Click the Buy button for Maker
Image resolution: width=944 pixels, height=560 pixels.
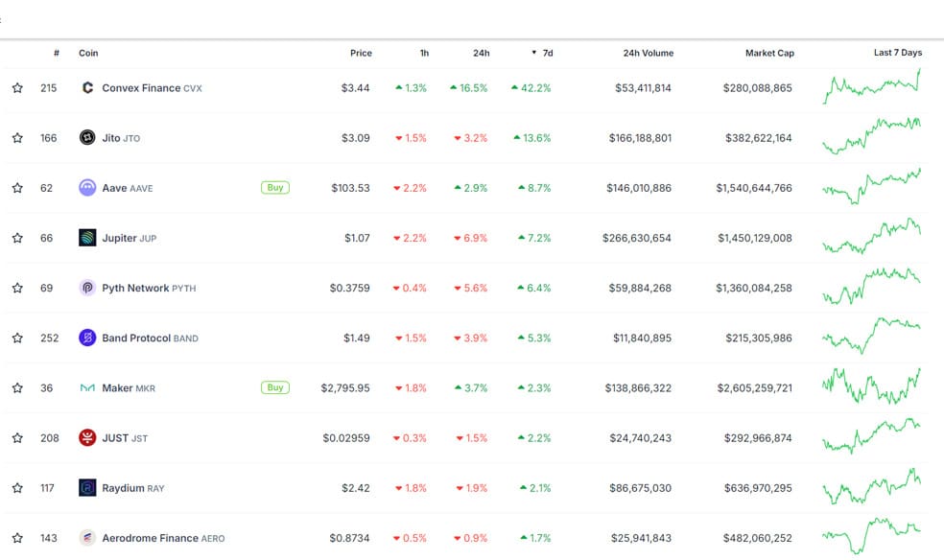coord(275,387)
